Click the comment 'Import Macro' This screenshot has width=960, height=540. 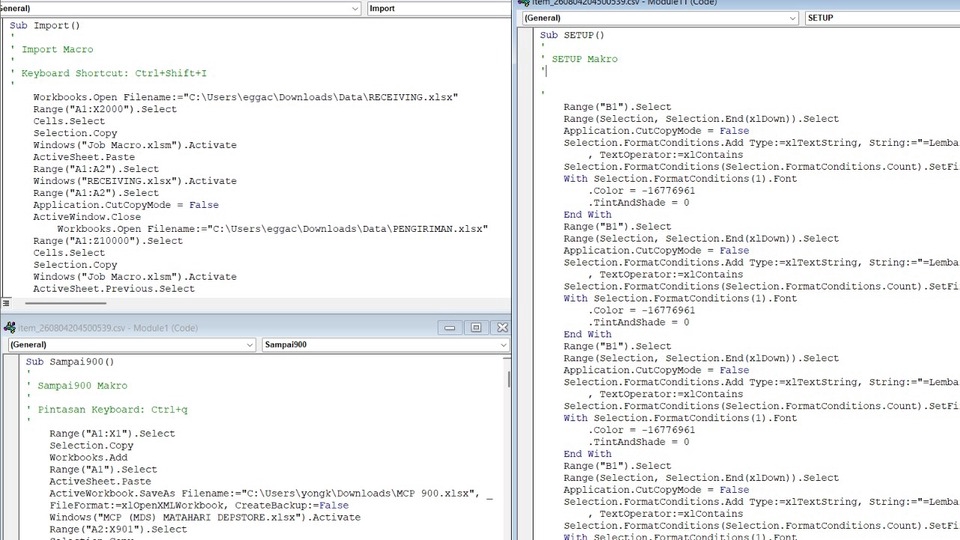pos(58,50)
